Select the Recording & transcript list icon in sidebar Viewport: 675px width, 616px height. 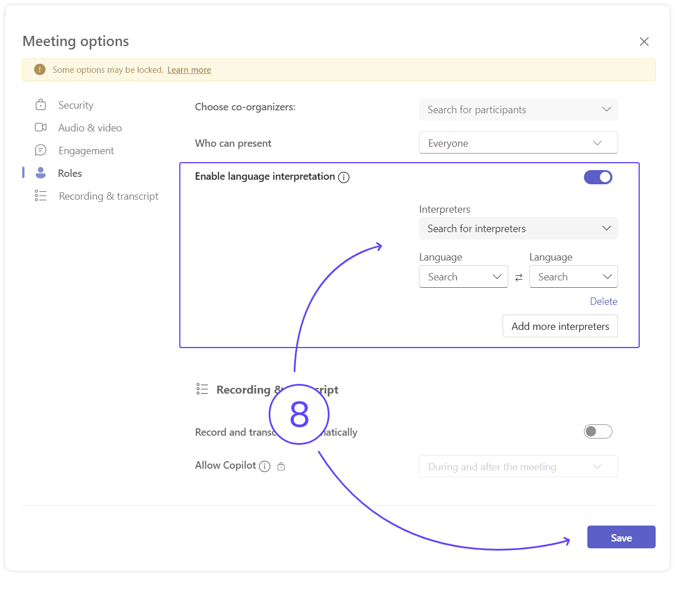[x=40, y=196]
